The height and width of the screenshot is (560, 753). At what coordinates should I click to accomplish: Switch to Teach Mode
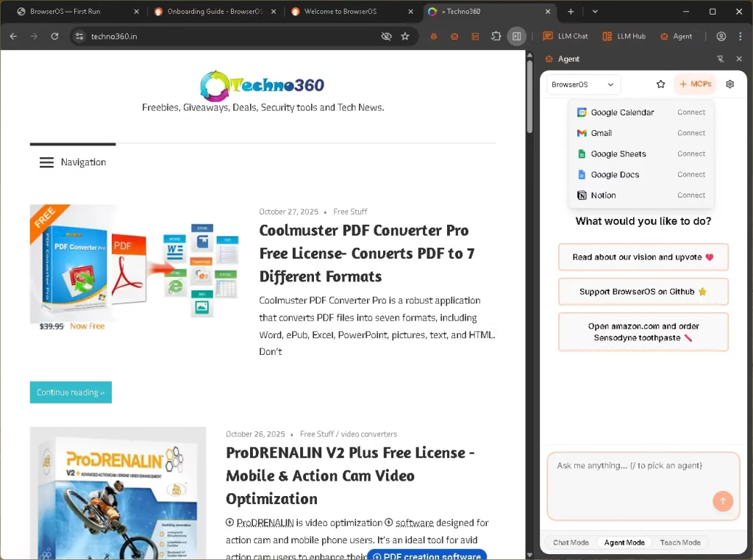tap(679, 542)
